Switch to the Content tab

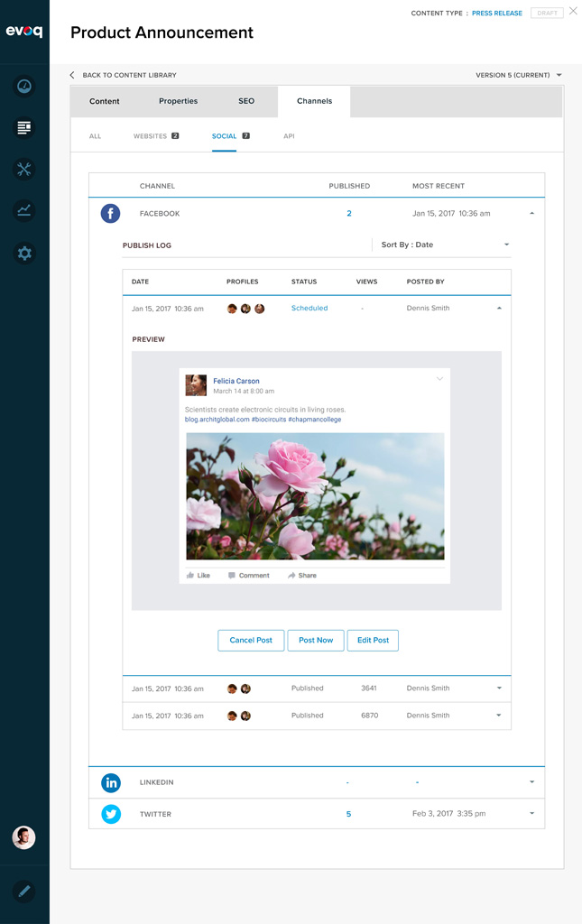(105, 101)
